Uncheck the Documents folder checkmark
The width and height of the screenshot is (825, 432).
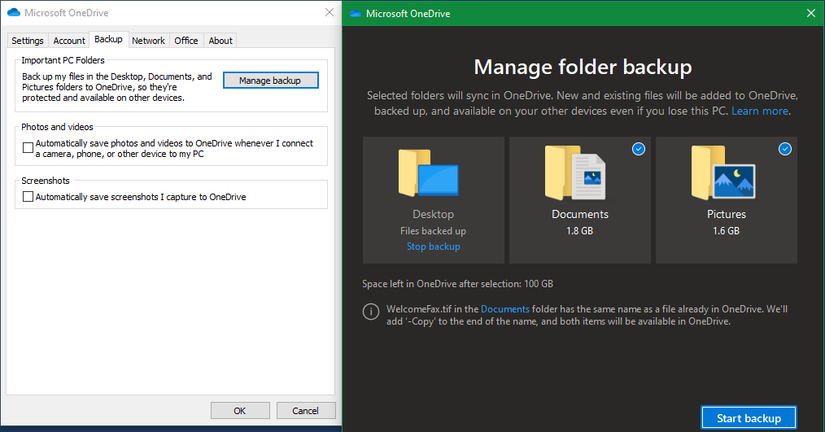pyautogui.click(x=638, y=149)
